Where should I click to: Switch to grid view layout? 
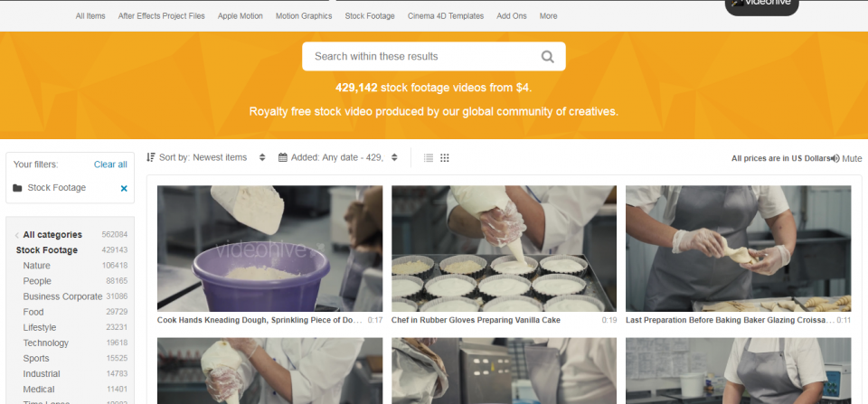pyautogui.click(x=445, y=158)
